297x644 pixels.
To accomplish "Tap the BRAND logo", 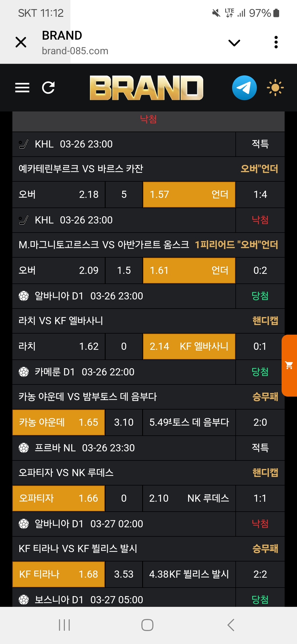I will coord(146,88).
